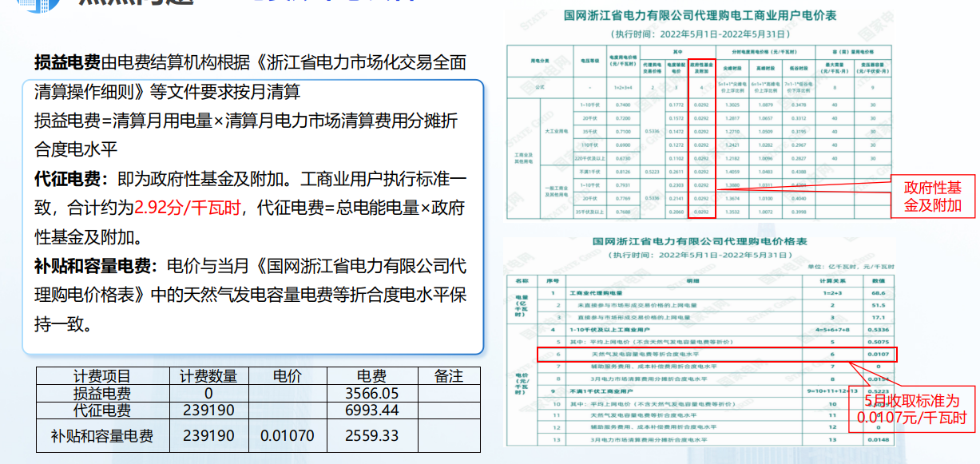
Task: Click the '补贴和容量电费' row label in billing table
Action: click(x=102, y=436)
